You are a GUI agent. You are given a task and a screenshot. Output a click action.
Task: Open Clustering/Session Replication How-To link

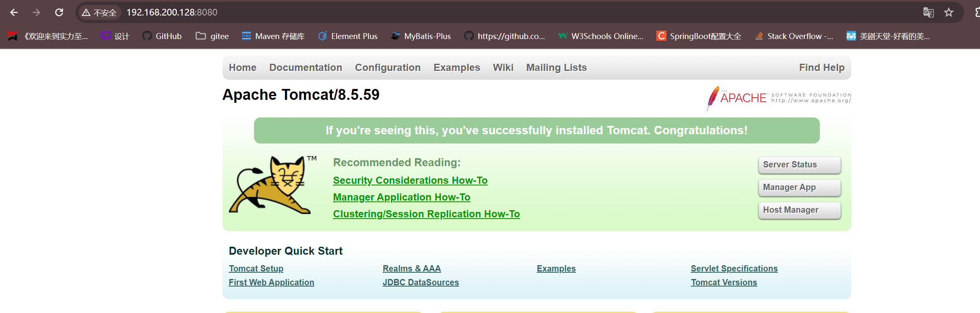426,214
